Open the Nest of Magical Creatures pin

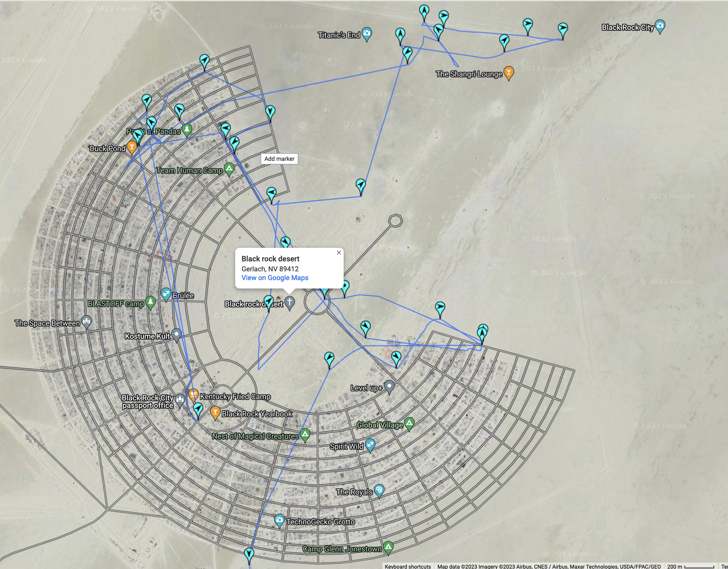click(305, 435)
